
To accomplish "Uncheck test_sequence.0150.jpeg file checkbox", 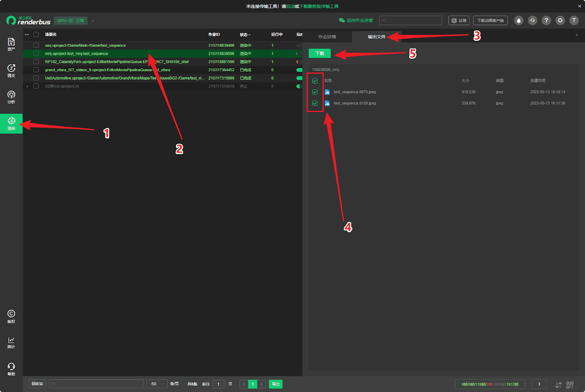I will tap(315, 103).
